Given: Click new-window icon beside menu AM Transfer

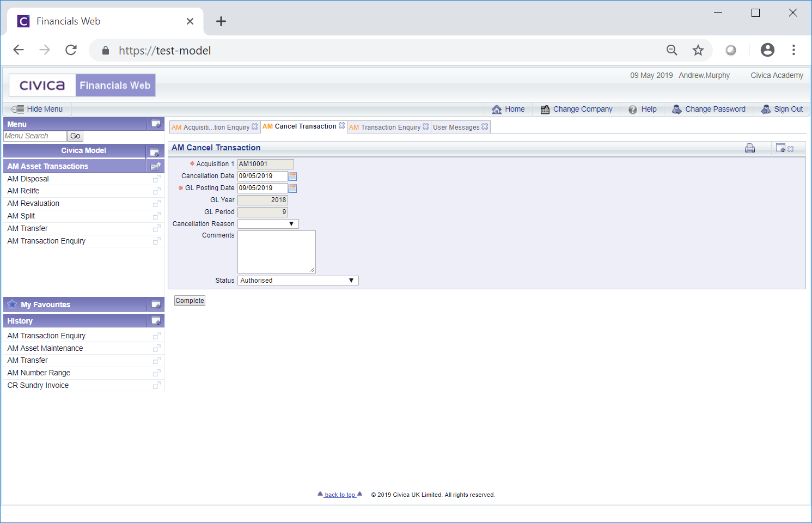Looking at the screenshot, I should coord(157,229).
